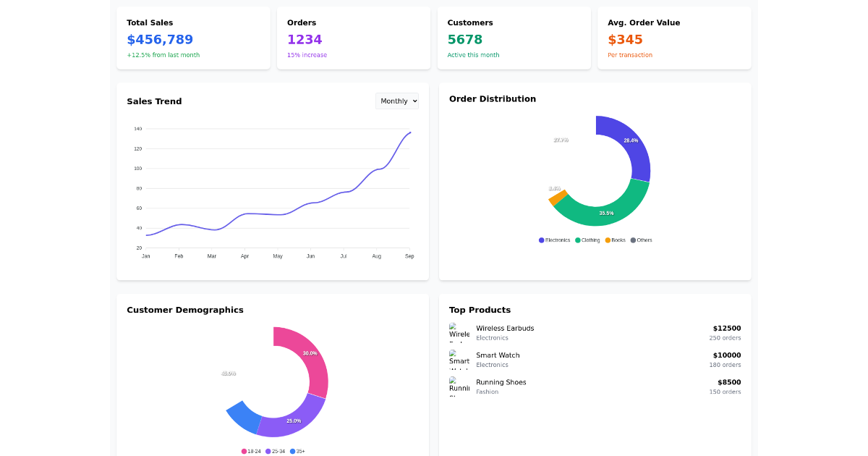Click the Total Sales value $456,789

(x=160, y=40)
